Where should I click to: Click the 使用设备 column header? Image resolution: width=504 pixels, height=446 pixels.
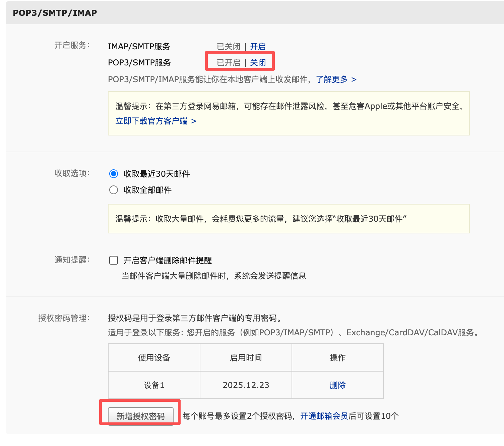point(153,357)
